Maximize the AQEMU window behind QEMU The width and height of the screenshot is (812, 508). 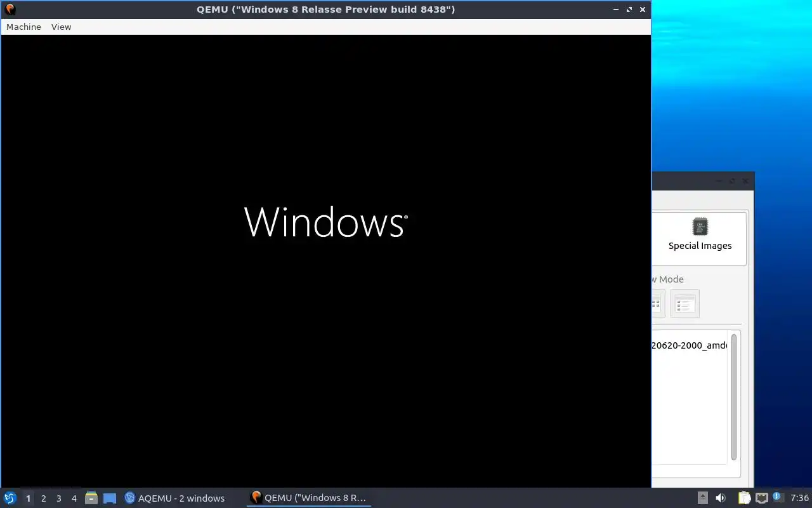(x=732, y=181)
